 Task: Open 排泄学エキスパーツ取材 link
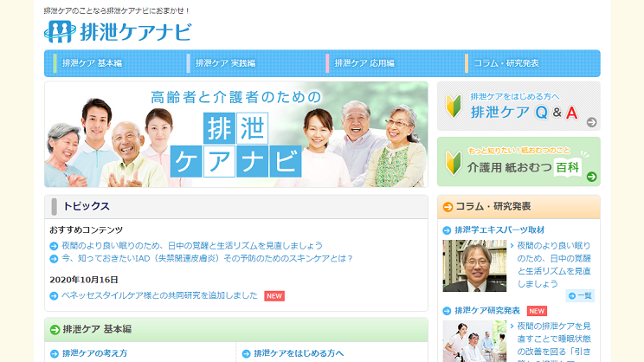point(499,230)
